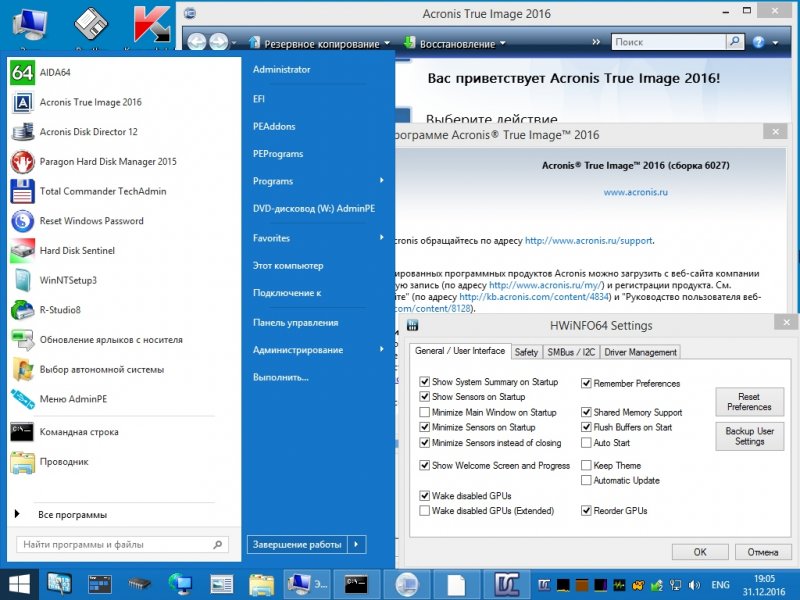The width and height of the screenshot is (800, 600).
Task: Open Меню AdminPE icon
Action: point(22,399)
